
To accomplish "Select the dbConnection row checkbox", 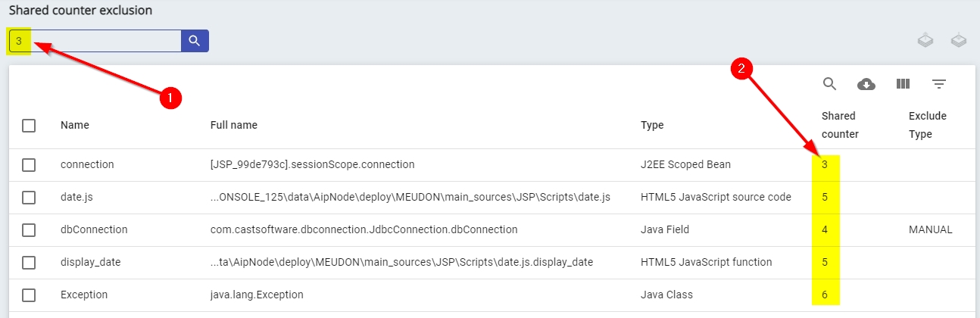I will coord(29,230).
